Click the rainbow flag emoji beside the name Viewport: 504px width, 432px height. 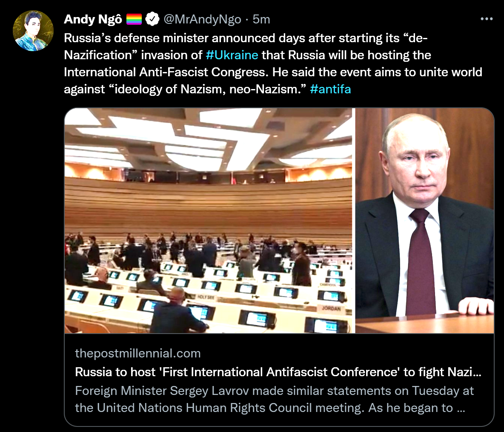(x=134, y=20)
